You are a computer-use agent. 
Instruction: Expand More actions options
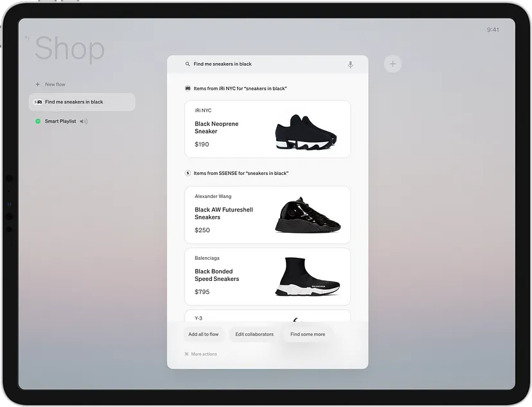tap(204, 354)
